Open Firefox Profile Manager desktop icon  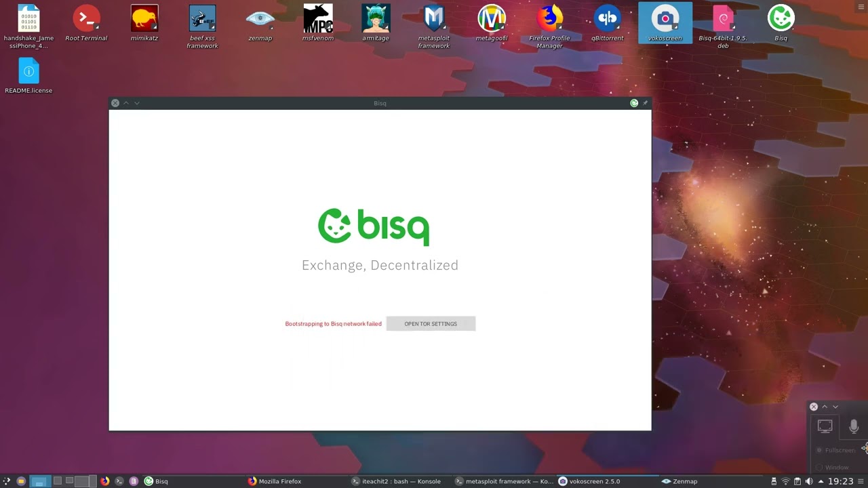(x=549, y=27)
